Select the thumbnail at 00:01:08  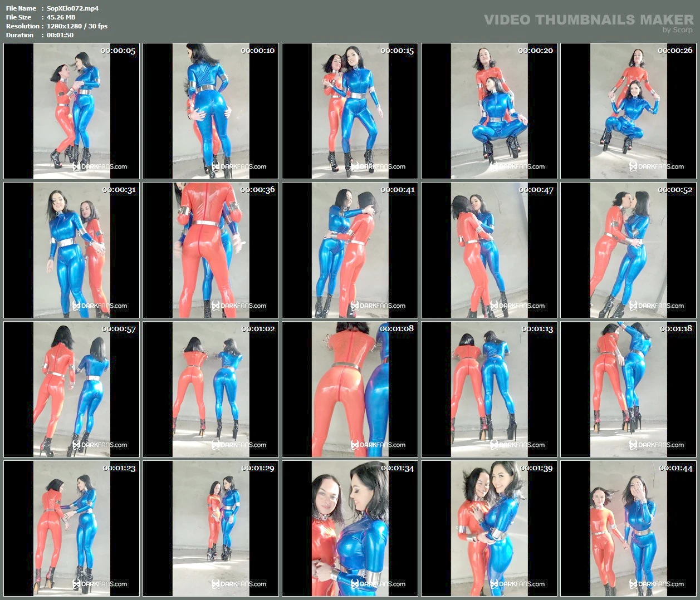coord(350,389)
